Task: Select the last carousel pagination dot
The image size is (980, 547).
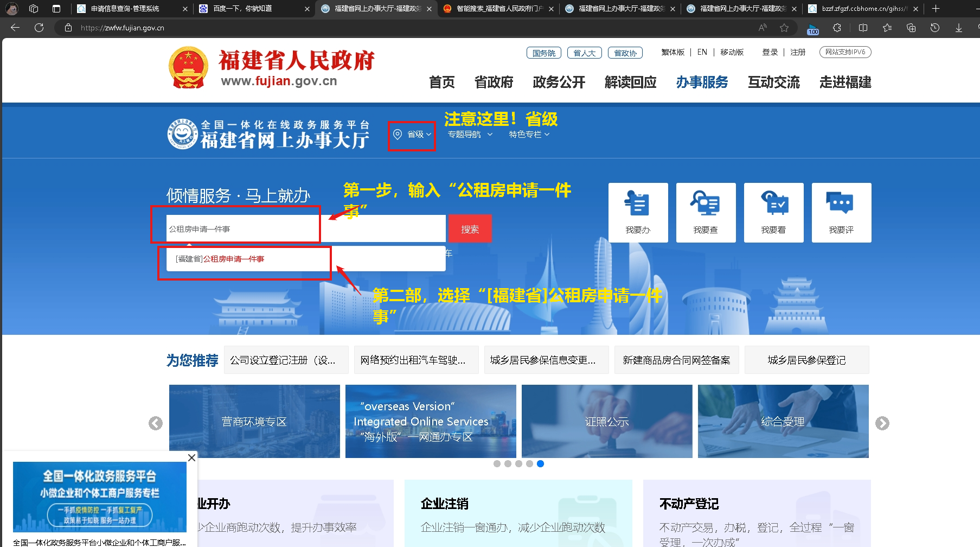Action: (540, 463)
